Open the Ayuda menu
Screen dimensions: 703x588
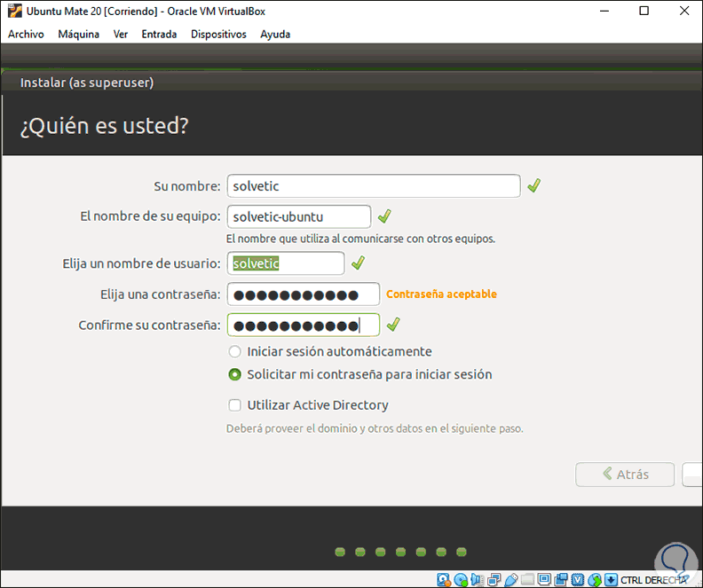[275, 34]
